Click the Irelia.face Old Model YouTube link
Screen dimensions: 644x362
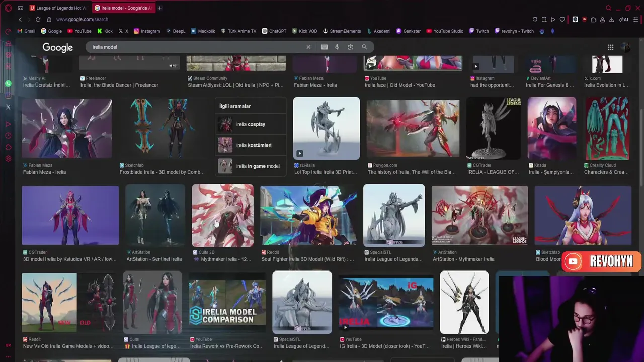pyautogui.click(x=400, y=85)
